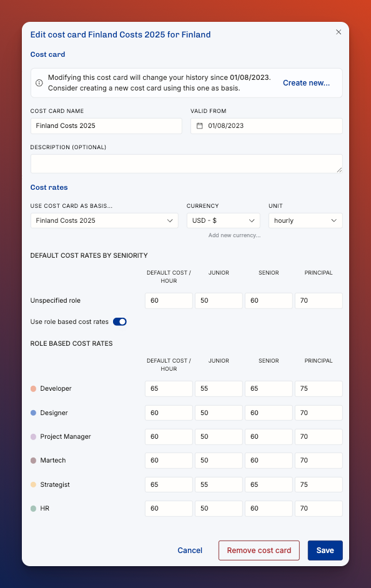Screen dimensions: 371x588
Task: Close the edit cost card dialog
Action: (339, 32)
